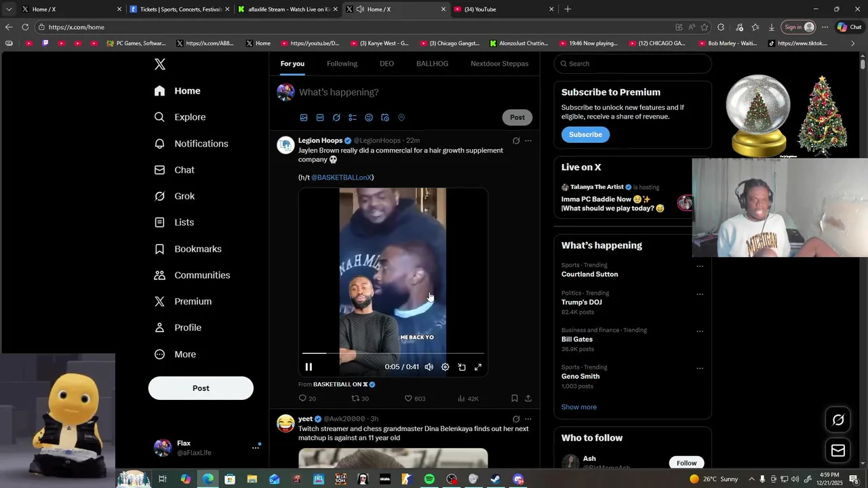Open Grok from the sidebar
This screenshot has height=488, width=868.
[174, 196]
